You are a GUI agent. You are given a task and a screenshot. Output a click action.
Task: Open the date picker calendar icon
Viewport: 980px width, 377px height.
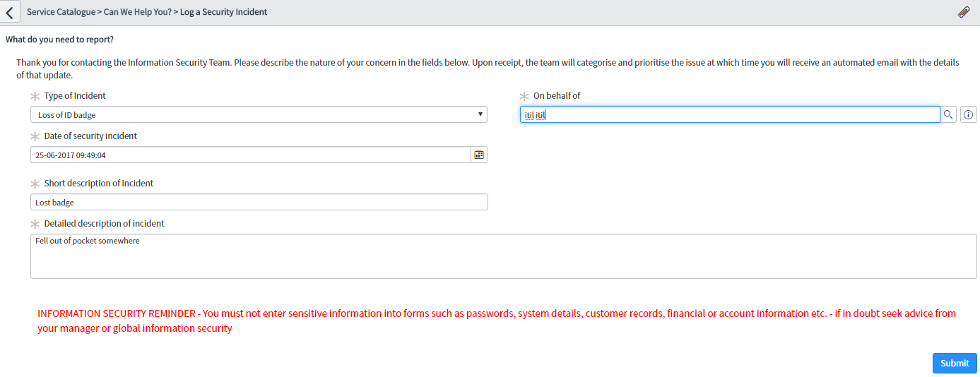pyautogui.click(x=479, y=155)
